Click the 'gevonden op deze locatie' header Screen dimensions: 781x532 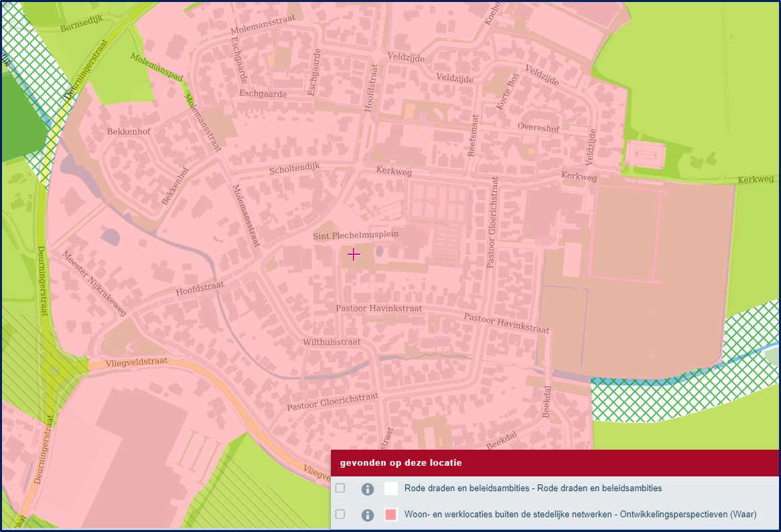401,462
